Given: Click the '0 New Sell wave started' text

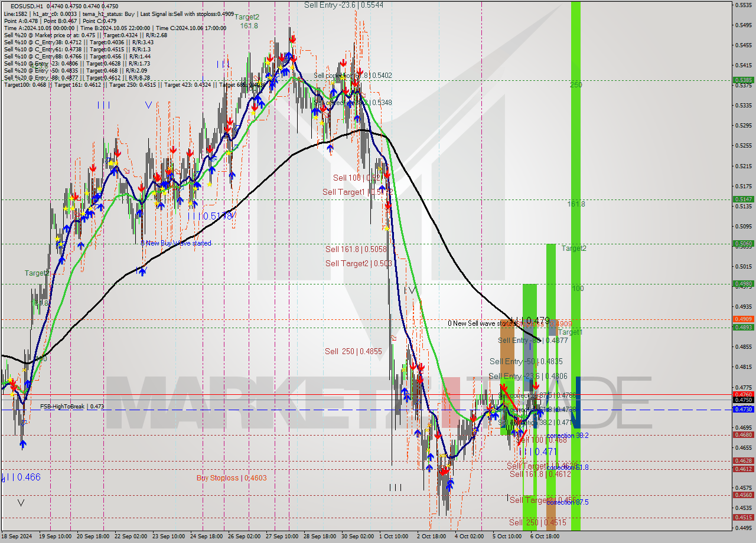Looking at the screenshot, I should click(x=481, y=323).
